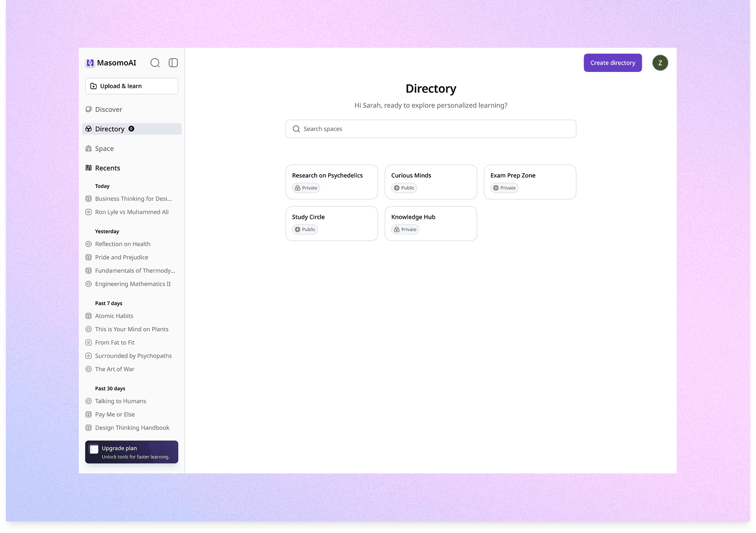Click the Space building icon
This screenshot has height=533, width=756.
point(89,148)
